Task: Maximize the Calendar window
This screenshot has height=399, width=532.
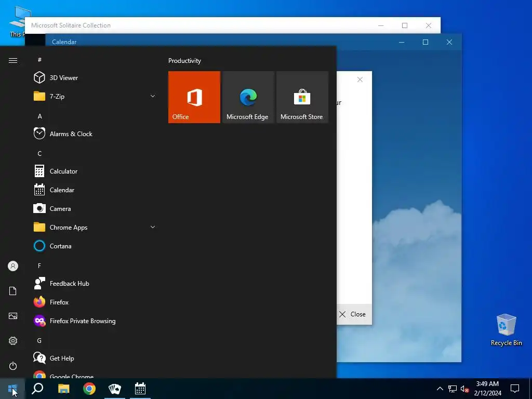Action: (425, 42)
